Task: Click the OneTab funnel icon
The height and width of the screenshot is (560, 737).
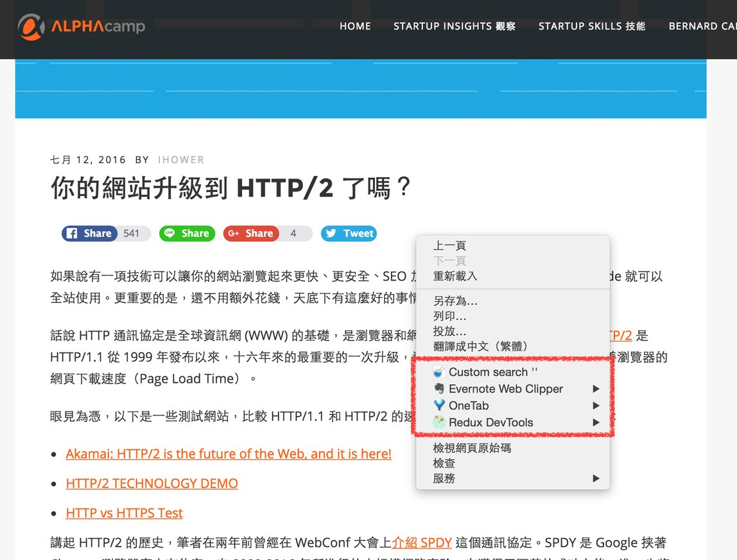Action: coord(439,406)
